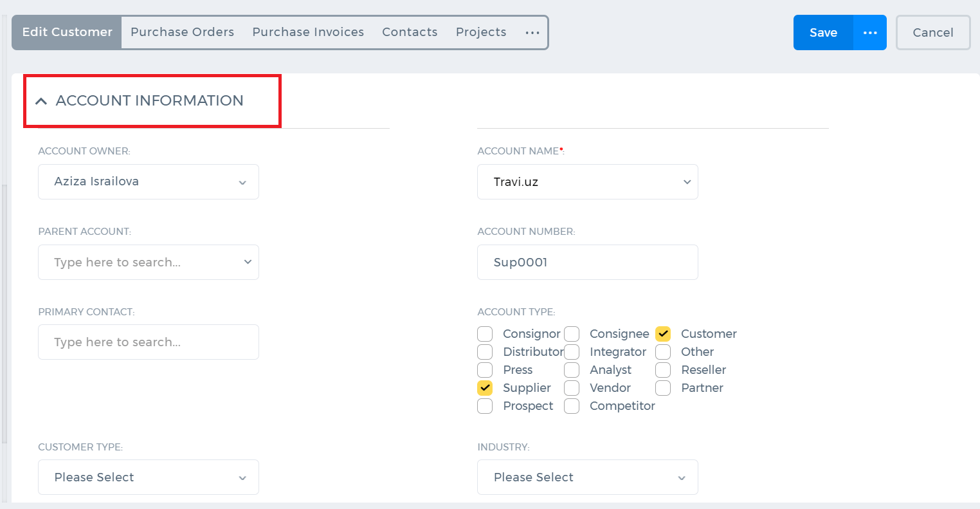Click the Industry chevron arrow
The height and width of the screenshot is (509, 980).
[x=682, y=478]
